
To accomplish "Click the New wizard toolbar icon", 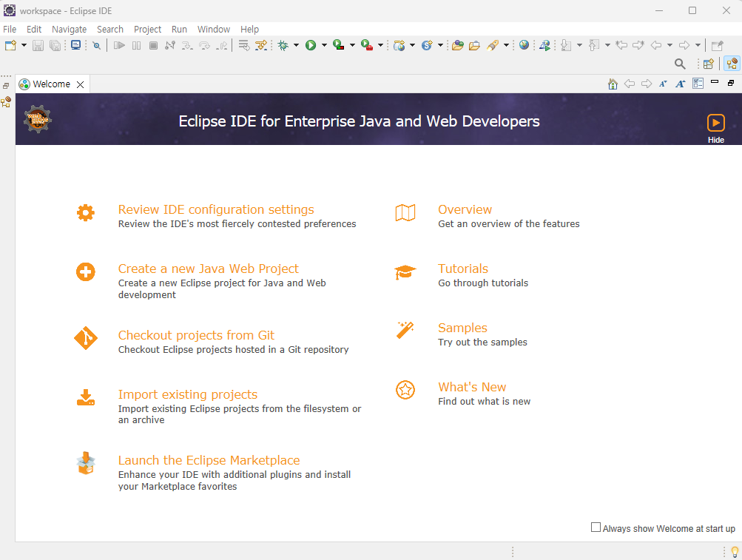I will pyautogui.click(x=10, y=45).
